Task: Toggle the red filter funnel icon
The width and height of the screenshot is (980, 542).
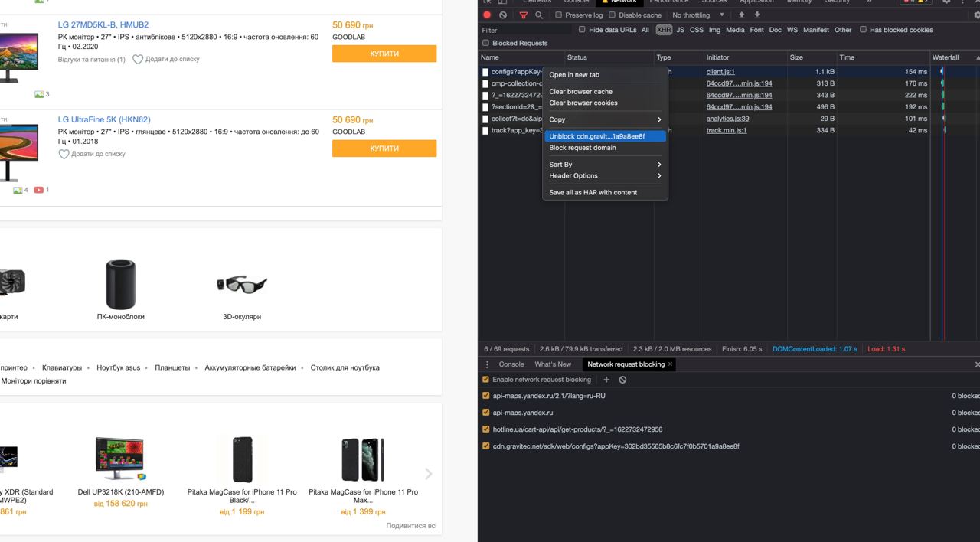Action: 524,15
